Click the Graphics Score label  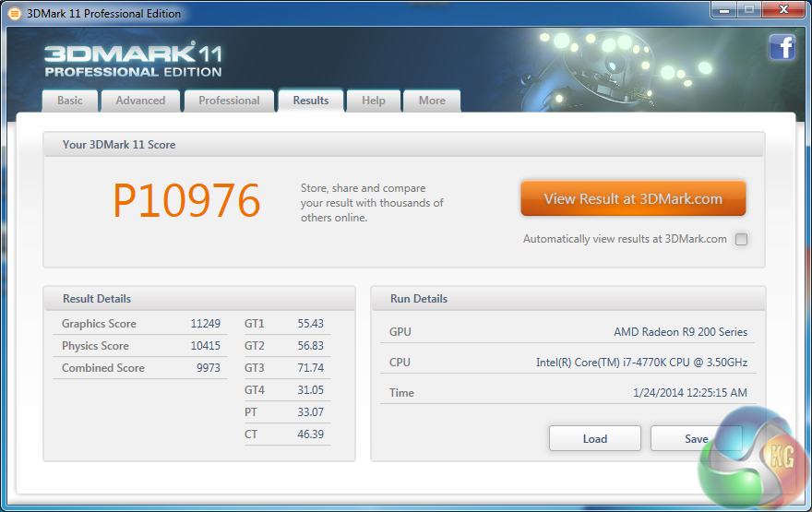pyautogui.click(x=99, y=324)
